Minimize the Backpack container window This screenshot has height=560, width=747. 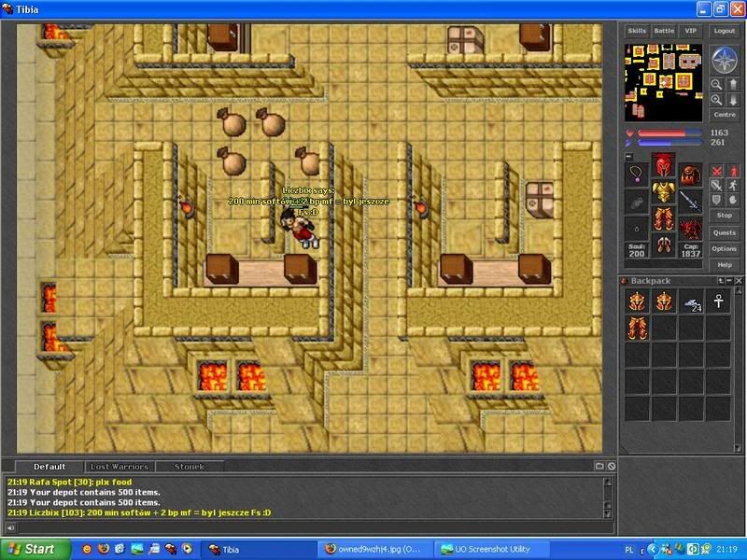tap(729, 281)
